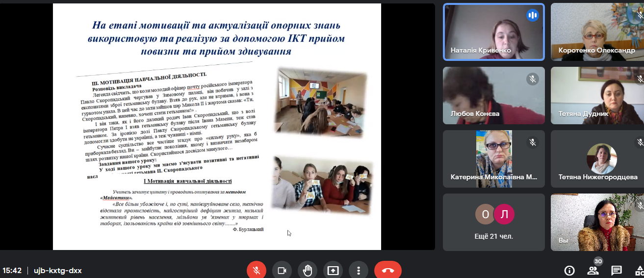Open meeting details info icon
The image size is (644, 278).
(569, 271)
